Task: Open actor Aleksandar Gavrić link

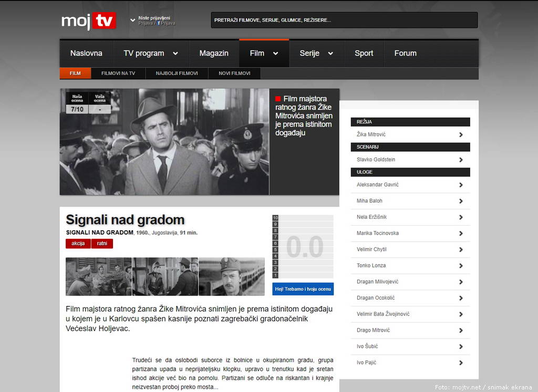Action: tap(377, 184)
